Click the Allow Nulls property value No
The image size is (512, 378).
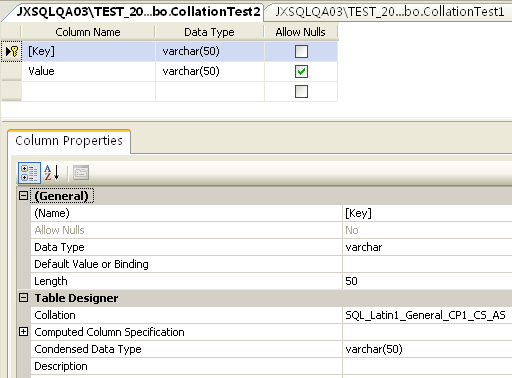click(427, 230)
